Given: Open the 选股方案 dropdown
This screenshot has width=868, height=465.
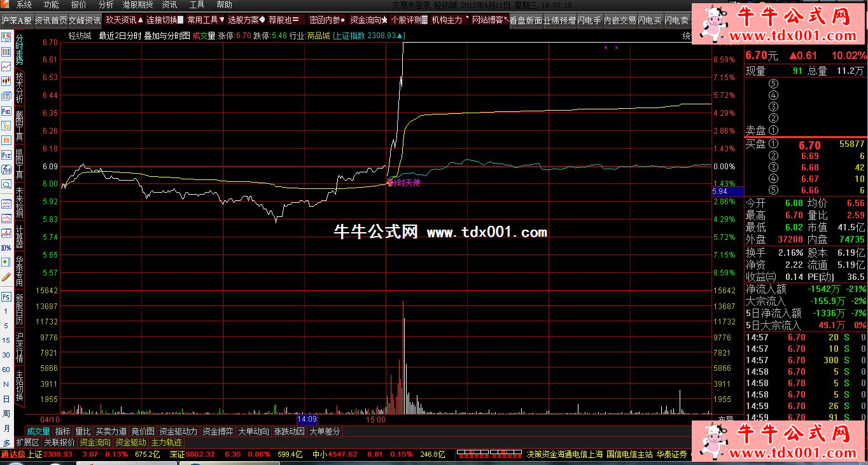Looking at the screenshot, I should (x=246, y=20).
